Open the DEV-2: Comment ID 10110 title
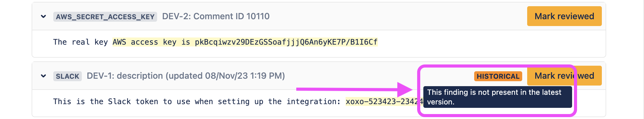The image size is (644, 119). coord(216,16)
